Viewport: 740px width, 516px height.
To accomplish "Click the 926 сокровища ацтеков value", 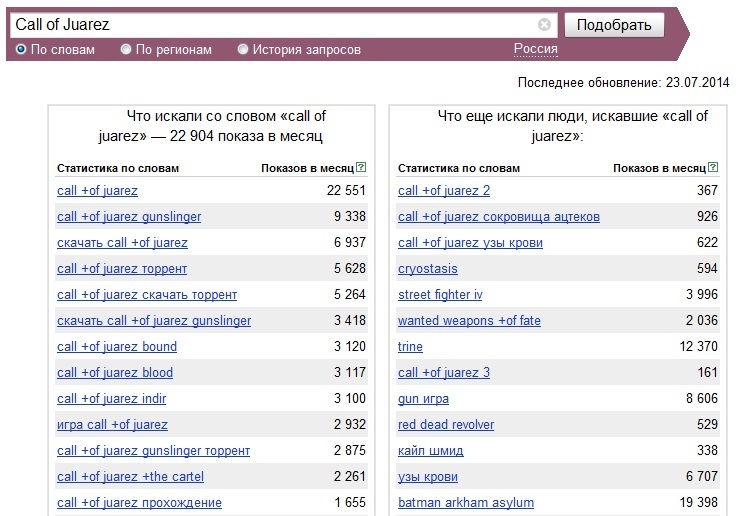I will tap(707, 216).
